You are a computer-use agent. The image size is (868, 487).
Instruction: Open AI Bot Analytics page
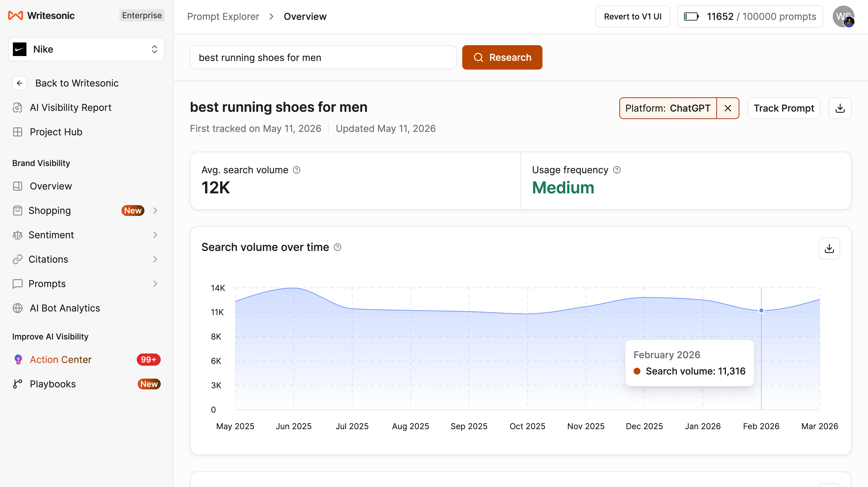point(65,308)
